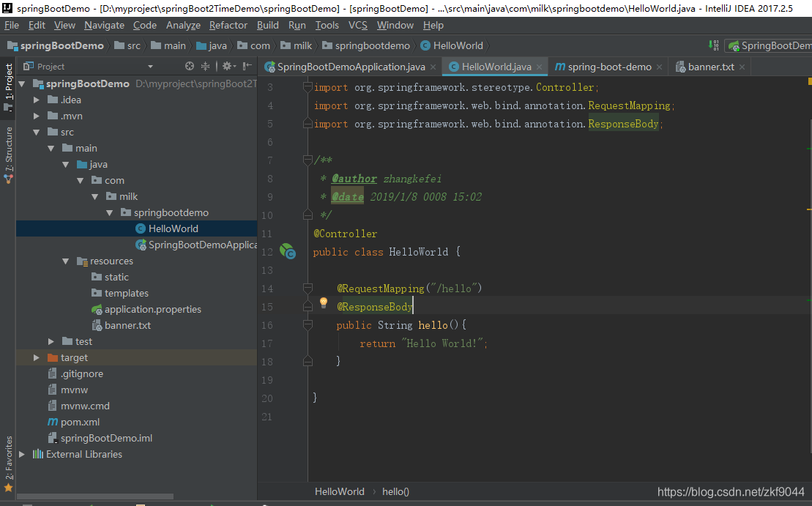
Task: Expand the .mvn folder
Action: click(x=37, y=116)
